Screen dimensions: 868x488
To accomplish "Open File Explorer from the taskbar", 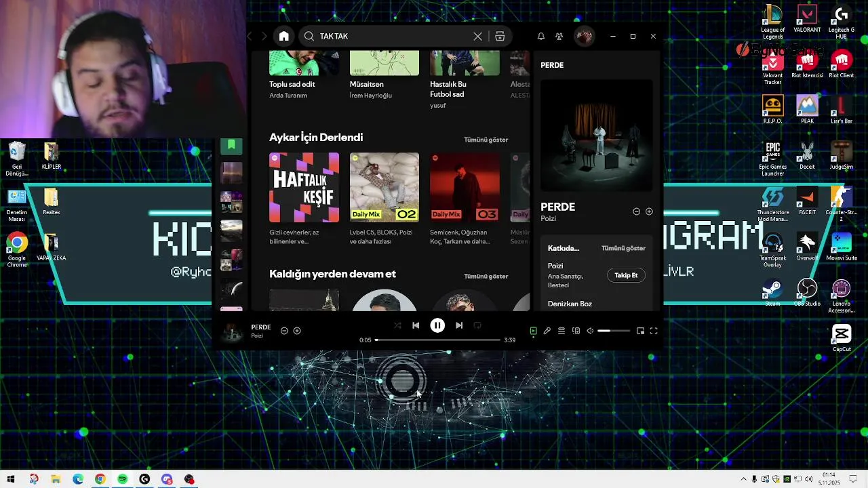I will tap(56, 479).
